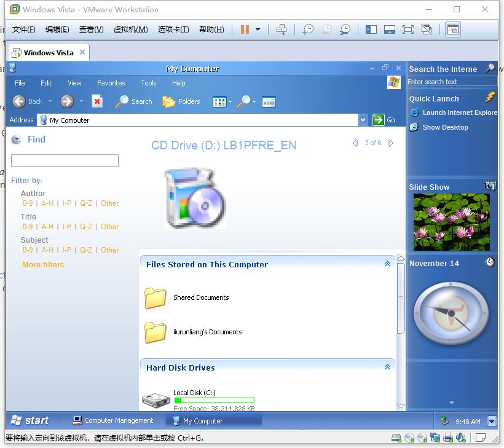
Task: Go to next item with right arrow
Action: (x=390, y=143)
